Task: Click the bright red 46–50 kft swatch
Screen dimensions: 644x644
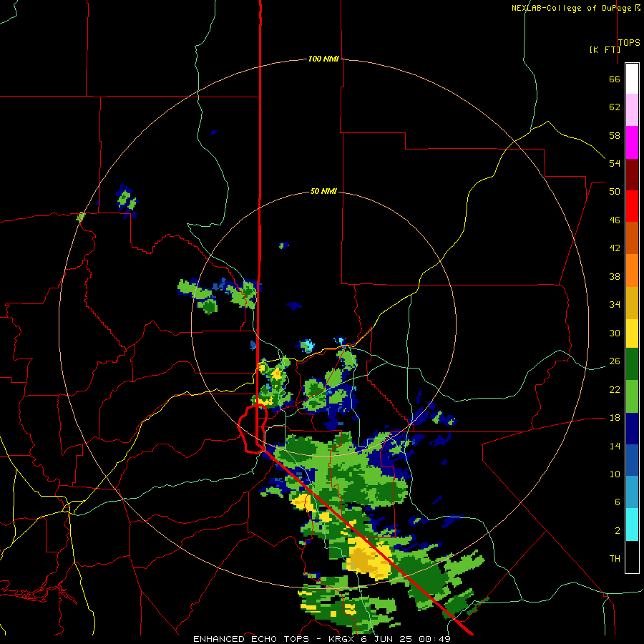Action: click(632, 206)
